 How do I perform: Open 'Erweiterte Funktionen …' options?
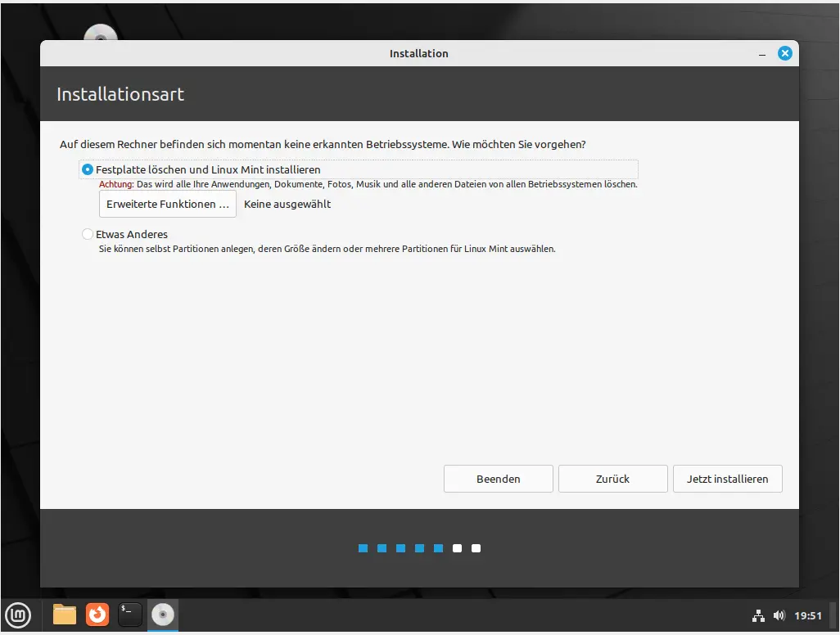pos(168,204)
